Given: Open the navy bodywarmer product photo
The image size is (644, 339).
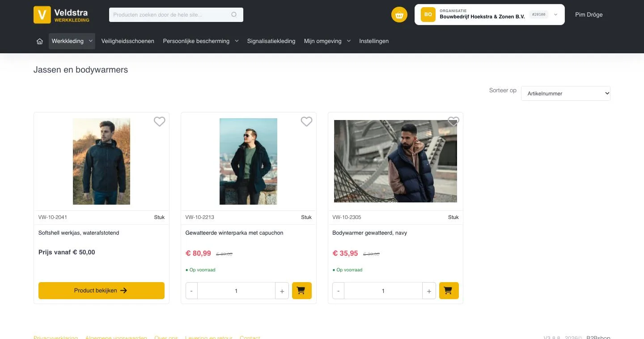Looking at the screenshot, I should 395,161.
